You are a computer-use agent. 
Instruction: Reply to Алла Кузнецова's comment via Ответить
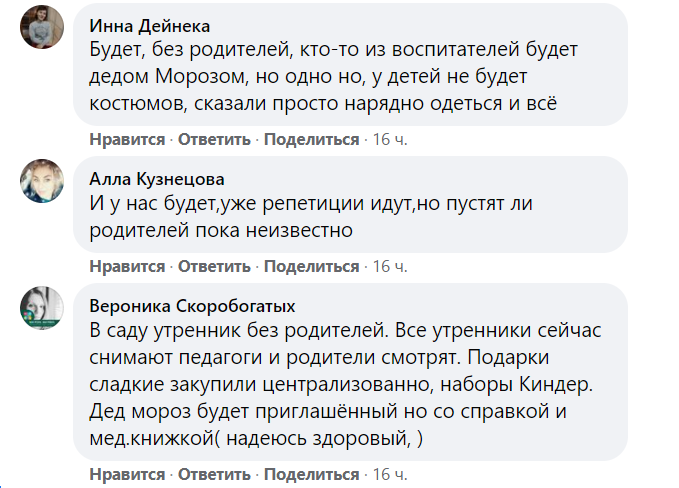click(x=214, y=266)
